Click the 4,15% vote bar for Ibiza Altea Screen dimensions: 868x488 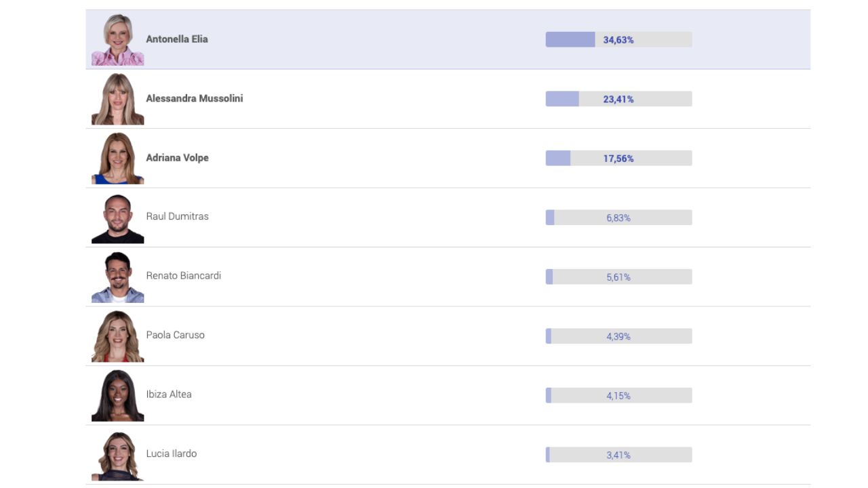619,395
